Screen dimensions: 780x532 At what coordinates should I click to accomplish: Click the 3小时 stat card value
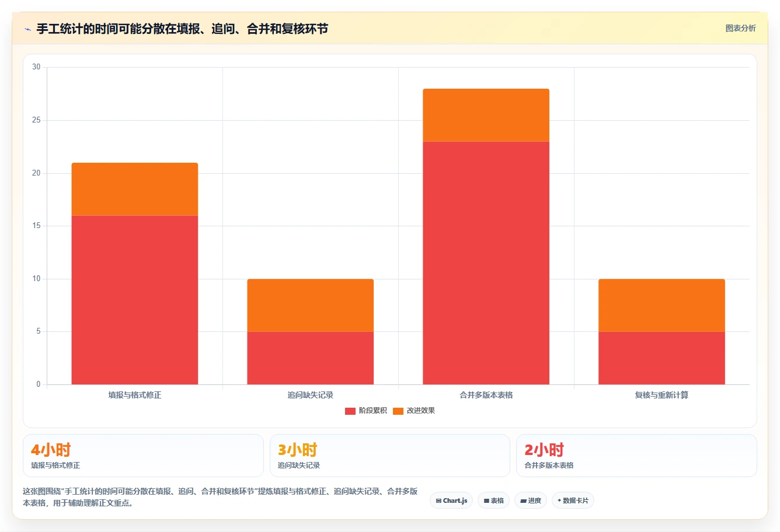tap(297, 450)
